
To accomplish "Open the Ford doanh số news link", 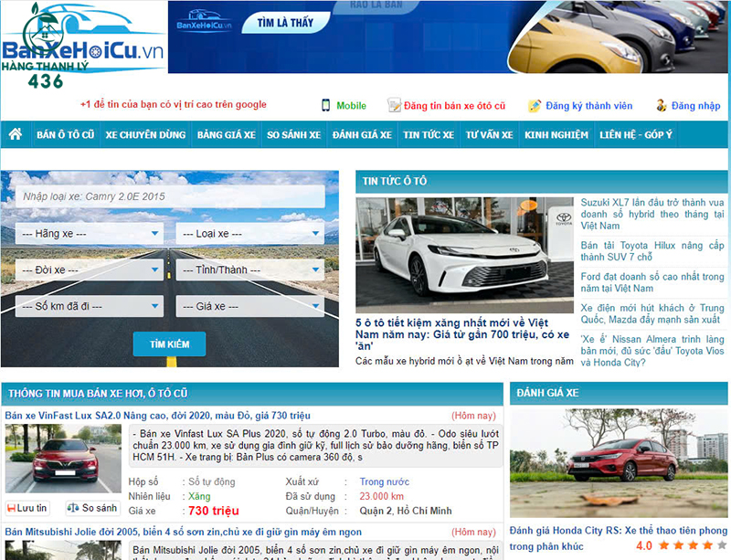I will 652,282.
